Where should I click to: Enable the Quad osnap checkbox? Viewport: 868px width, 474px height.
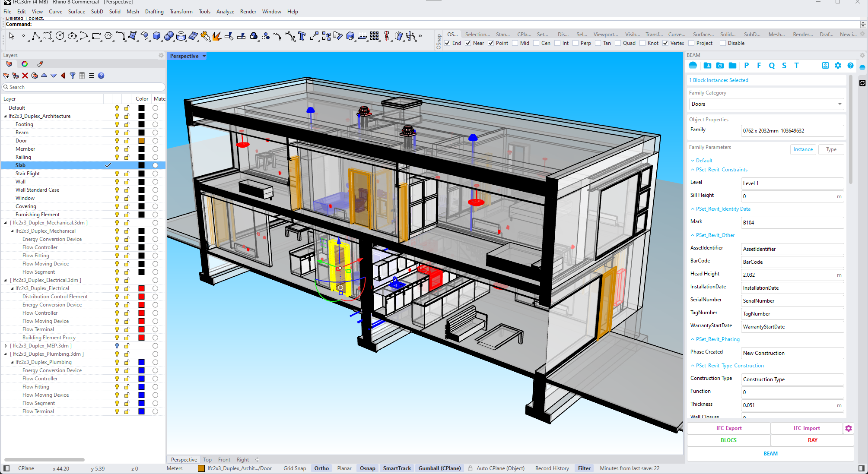(618, 43)
